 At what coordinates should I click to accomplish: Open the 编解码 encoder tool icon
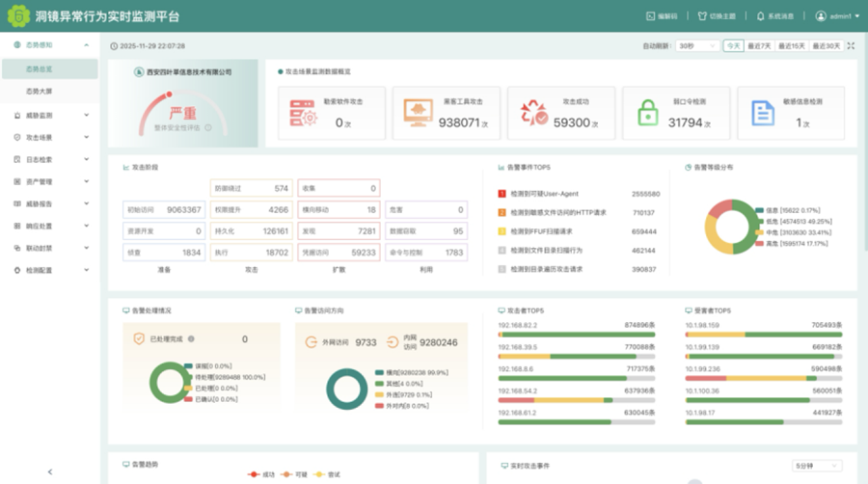click(x=650, y=16)
